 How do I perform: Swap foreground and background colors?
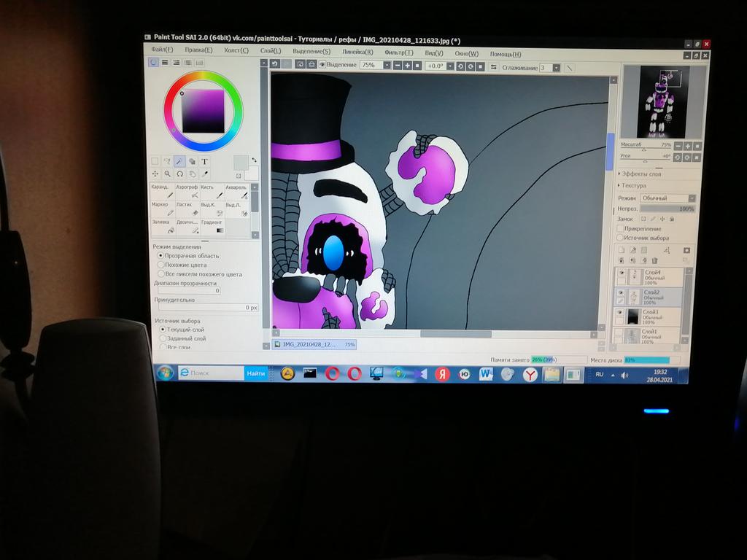coord(254,160)
